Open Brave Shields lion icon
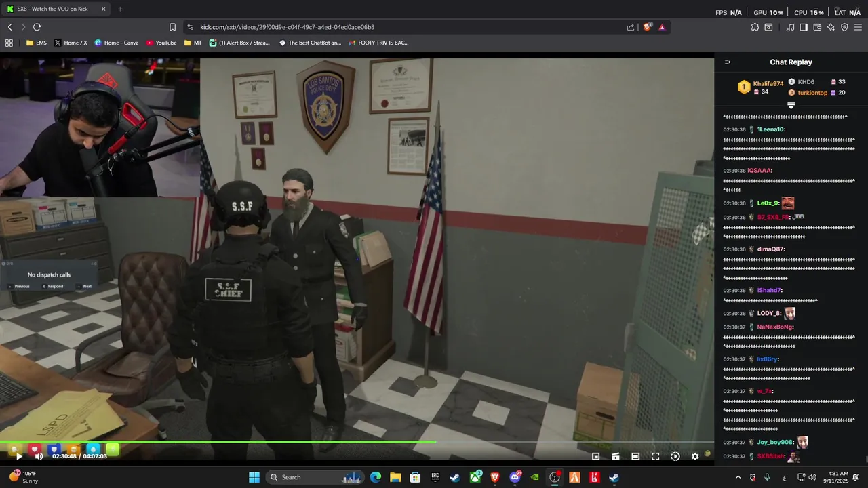Viewport: 868px width, 488px height. point(648,27)
